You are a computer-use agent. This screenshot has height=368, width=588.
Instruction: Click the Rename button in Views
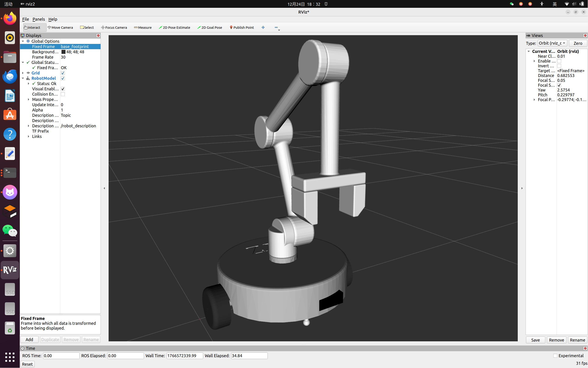click(x=577, y=340)
